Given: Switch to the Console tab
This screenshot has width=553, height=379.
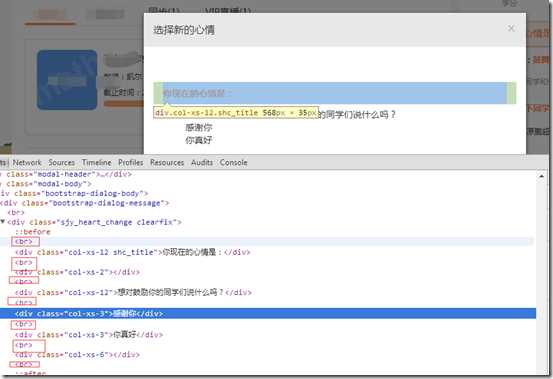Looking at the screenshot, I should coord(233,163).
